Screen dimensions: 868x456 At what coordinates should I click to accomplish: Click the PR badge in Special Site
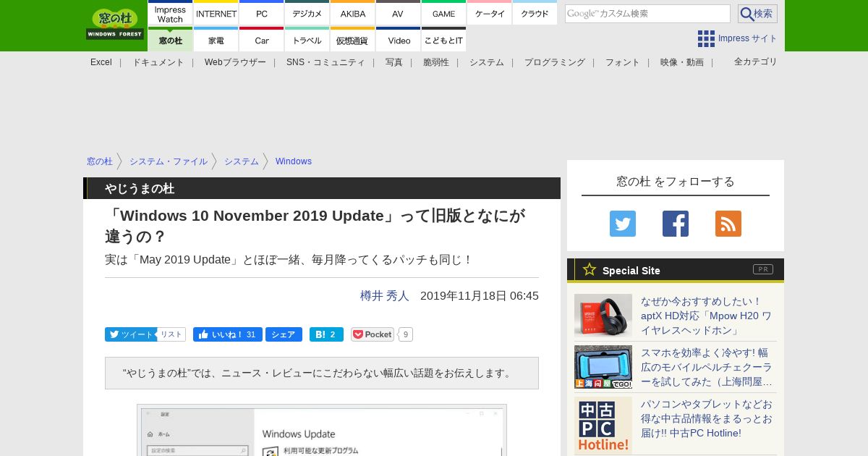pos(763,269)
